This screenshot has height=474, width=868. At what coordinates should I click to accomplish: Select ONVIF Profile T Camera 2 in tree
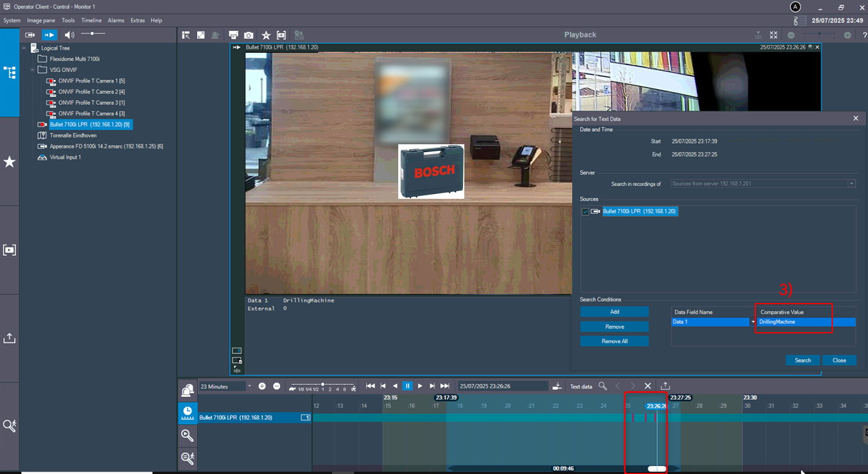[x=87, y=92]
